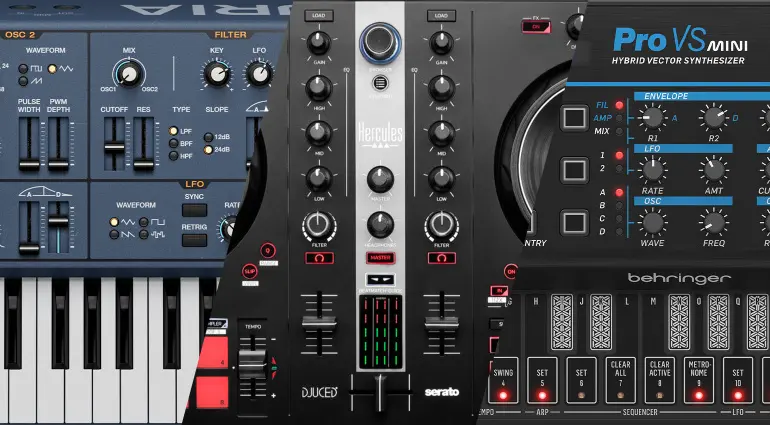Click the square button beside LFO 1/2
Screen dimensions: 770x425
pos(574,170)
